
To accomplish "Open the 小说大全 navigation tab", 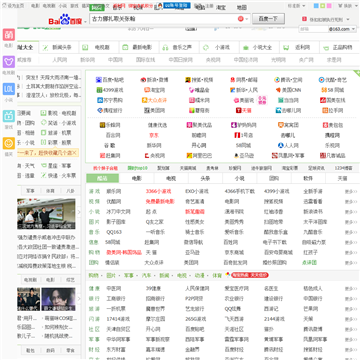I will pyautogui.click(x=259, y=47).
